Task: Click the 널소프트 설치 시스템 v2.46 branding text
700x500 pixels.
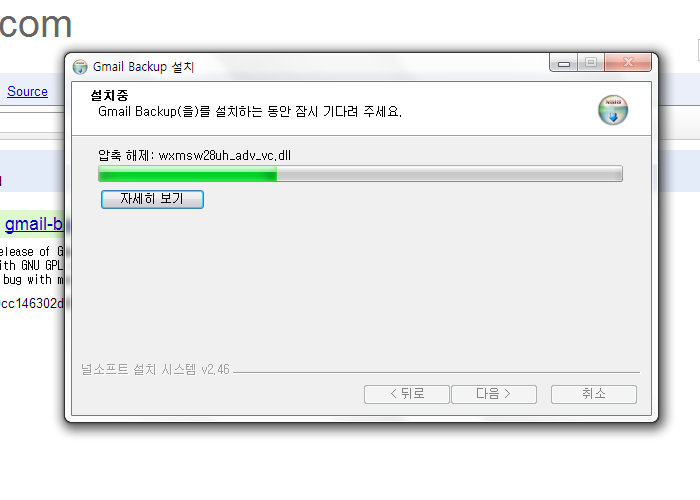Action: [155, 370]
